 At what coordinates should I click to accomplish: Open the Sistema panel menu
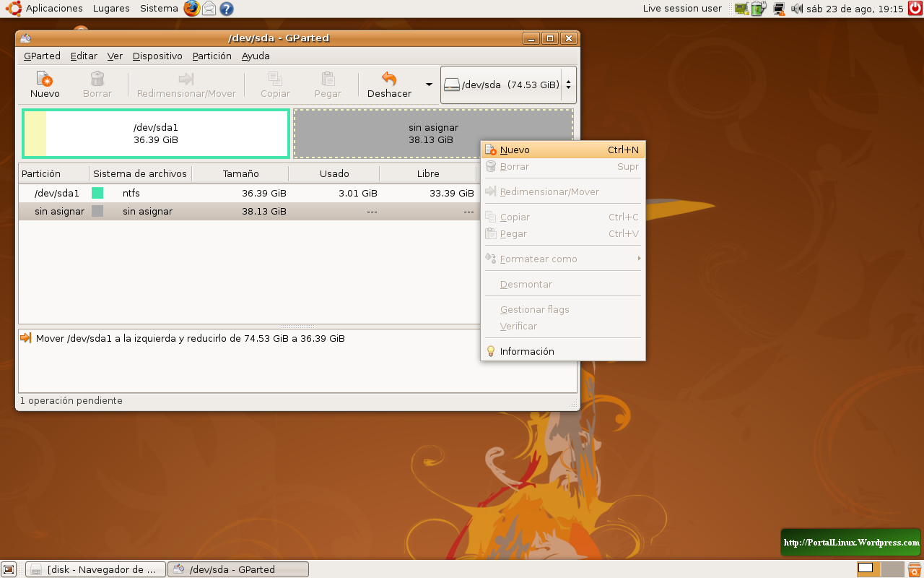point(159,9)
